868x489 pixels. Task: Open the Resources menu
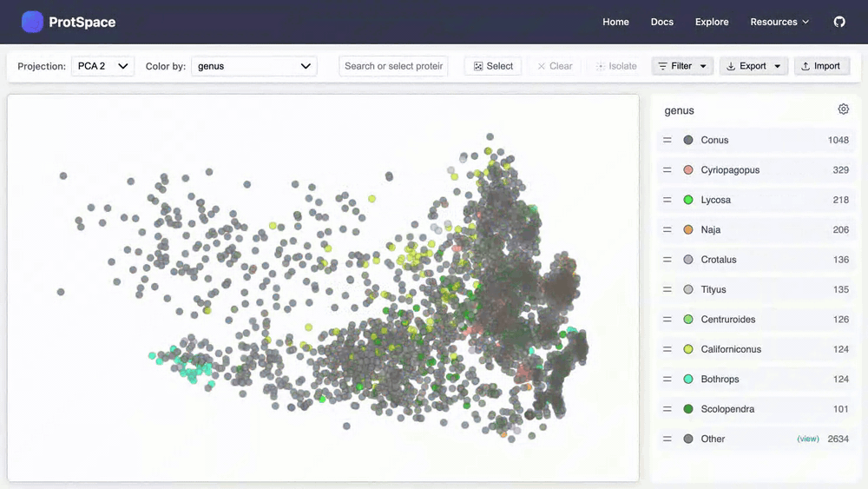click(779, 22)
